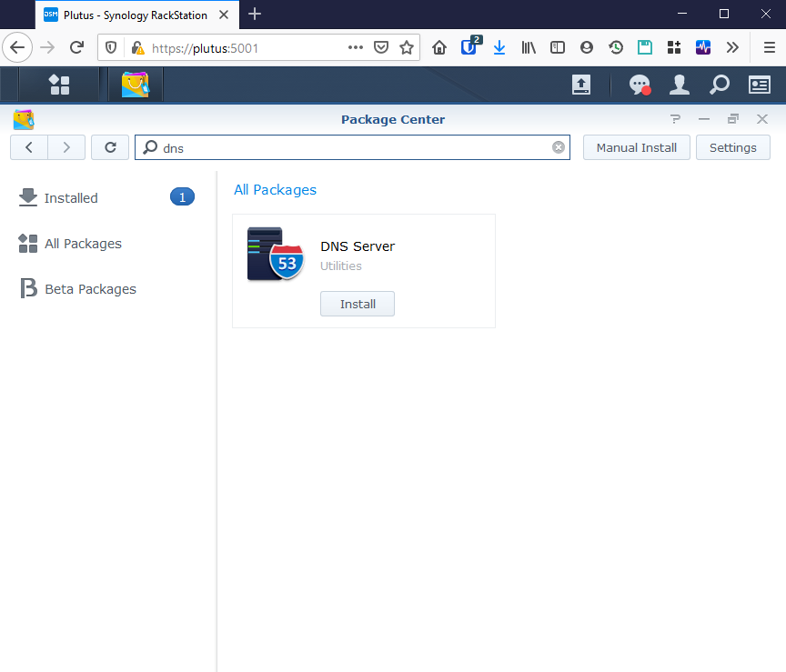Open page actions three-dot menu
This screenshot has width=786, height=672.
pyautogui.click(x=356, y=47)
